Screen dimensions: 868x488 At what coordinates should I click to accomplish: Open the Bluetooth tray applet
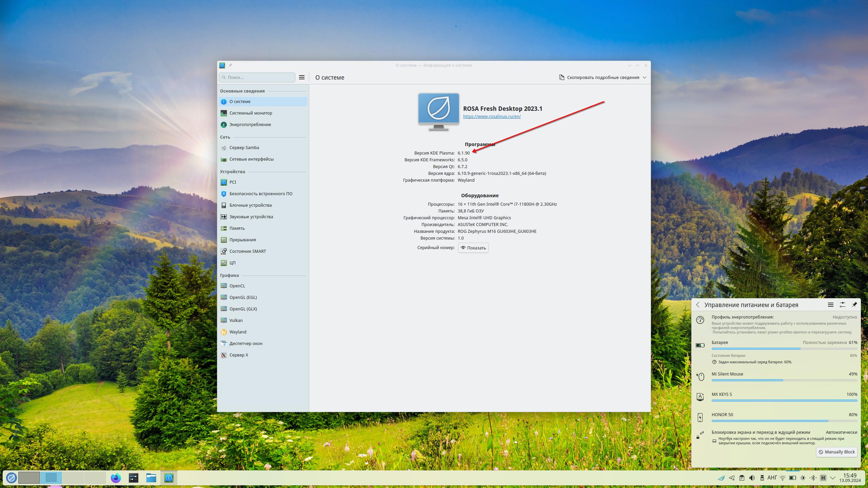[x=813, y=478]
